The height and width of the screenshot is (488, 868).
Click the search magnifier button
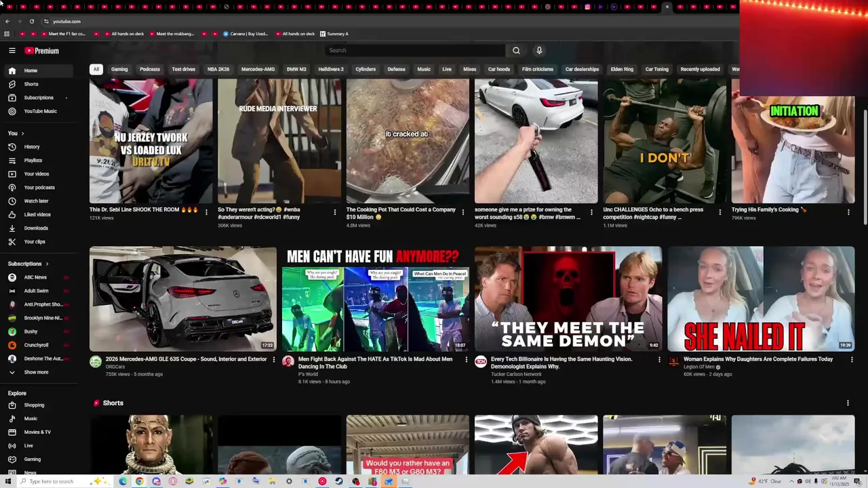[516, 50]
